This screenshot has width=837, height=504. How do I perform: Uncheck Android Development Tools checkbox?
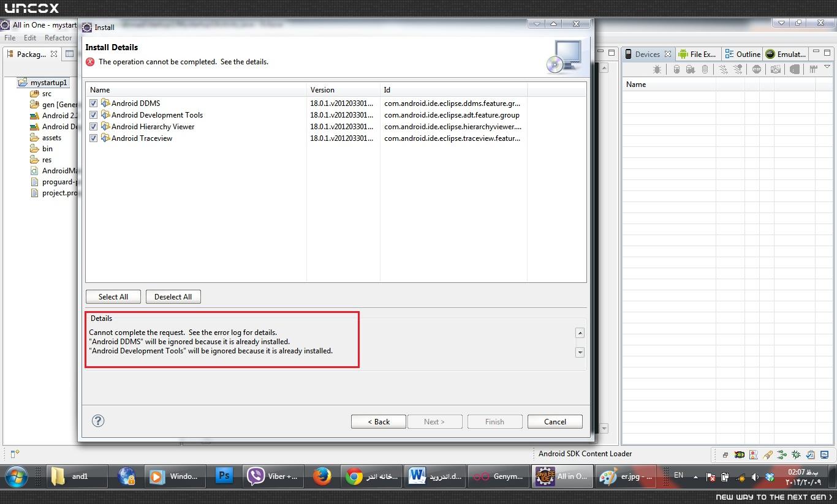(93, 115)
